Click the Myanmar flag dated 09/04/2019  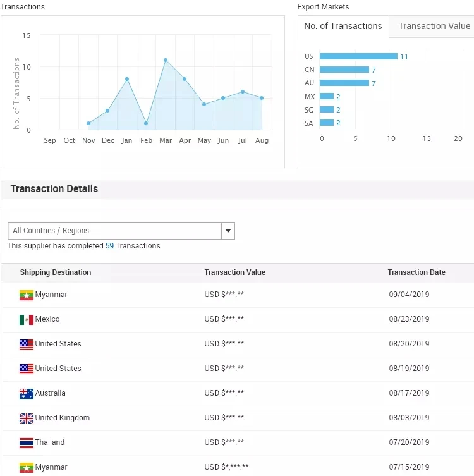[x=26, y=295]
